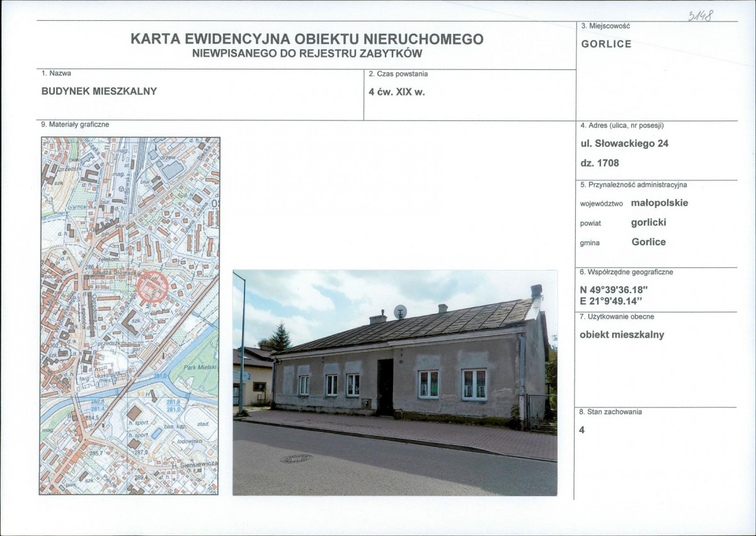Click the red circle marker on the map

(152, 286)
